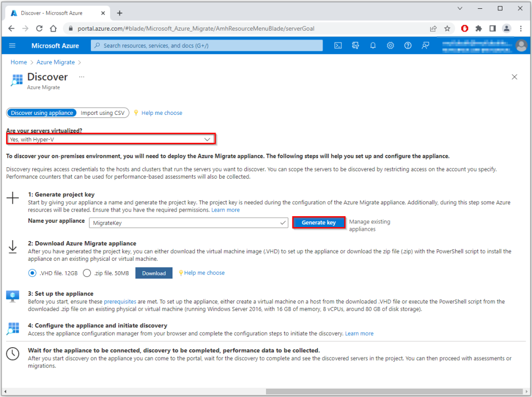Image resolution: width=532 pixels, height=397 pixels.
Task: Open the prerequisites link
Action: pos(120,302)
